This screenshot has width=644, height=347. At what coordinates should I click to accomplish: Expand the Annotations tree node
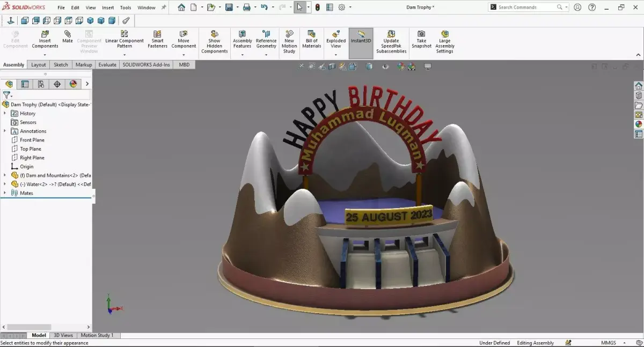(5, 131)
